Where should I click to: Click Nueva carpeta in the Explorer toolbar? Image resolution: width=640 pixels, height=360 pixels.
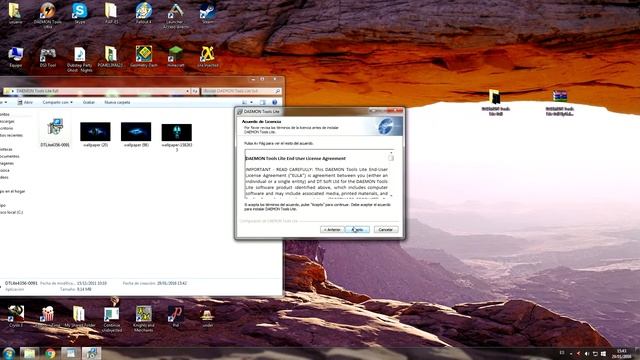117,102
